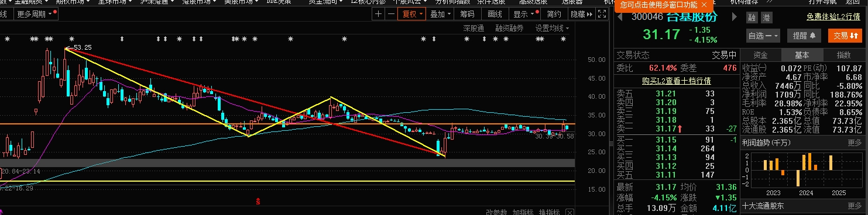Click the orange 交易 trade button
Image resolution: width=868 pixels, height=215 pixels.
[x=845, y=36]
